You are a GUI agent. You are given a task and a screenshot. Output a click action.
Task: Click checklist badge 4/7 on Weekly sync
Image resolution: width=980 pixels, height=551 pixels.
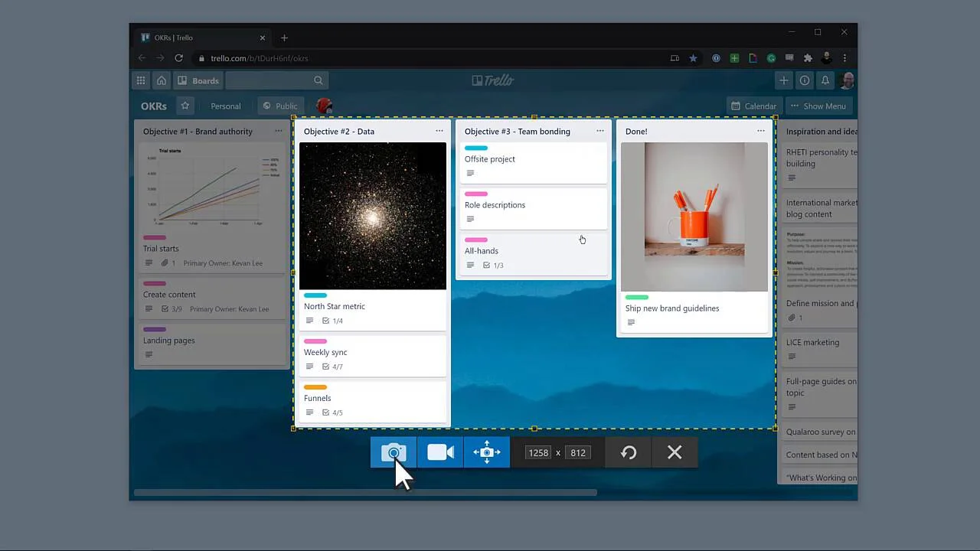[x=332, y=367]
